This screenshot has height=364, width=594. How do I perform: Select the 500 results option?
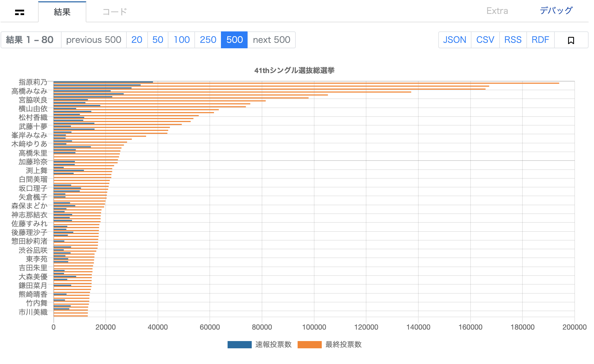pos(235,40)
